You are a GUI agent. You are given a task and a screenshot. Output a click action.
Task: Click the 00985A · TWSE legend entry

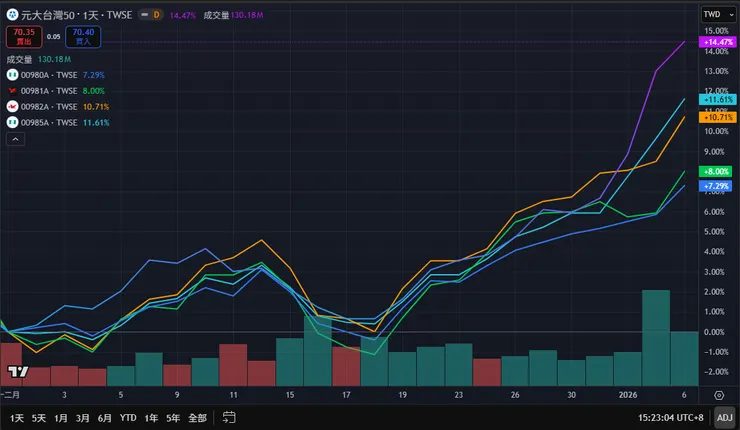click(x=49, y=122)
